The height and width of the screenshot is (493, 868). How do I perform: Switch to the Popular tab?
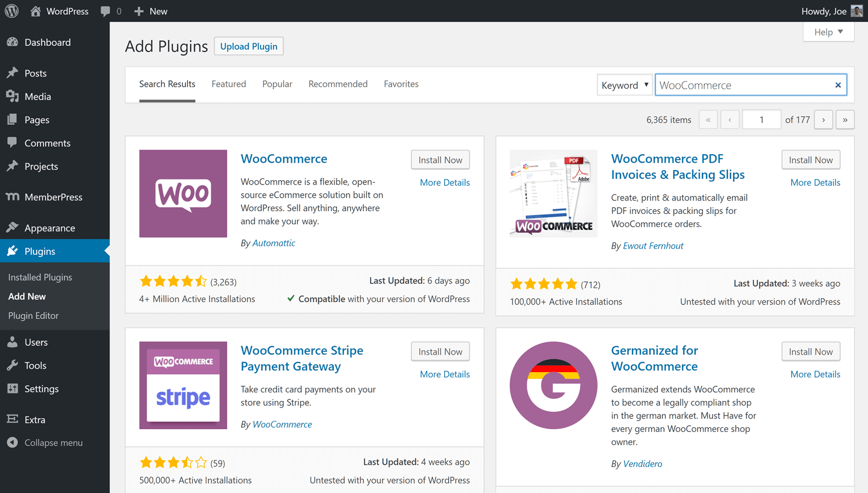277,84
